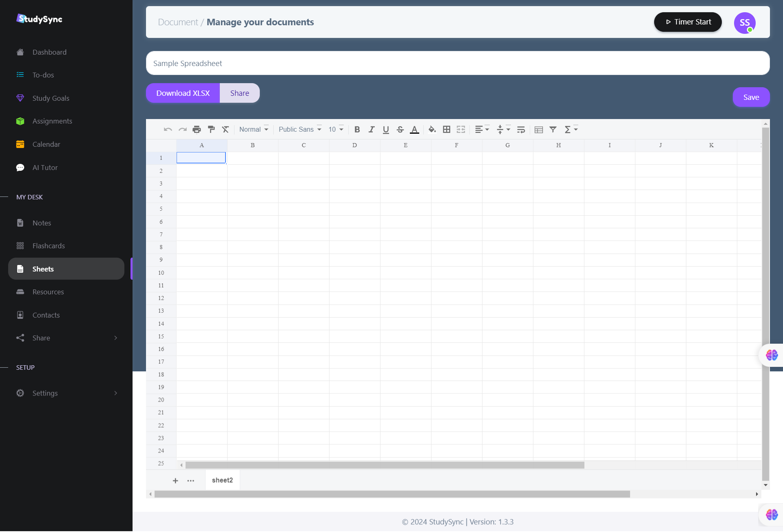Toggle text wrapping
Viewport: 783px width, 532px height.
tap(521, 130)
